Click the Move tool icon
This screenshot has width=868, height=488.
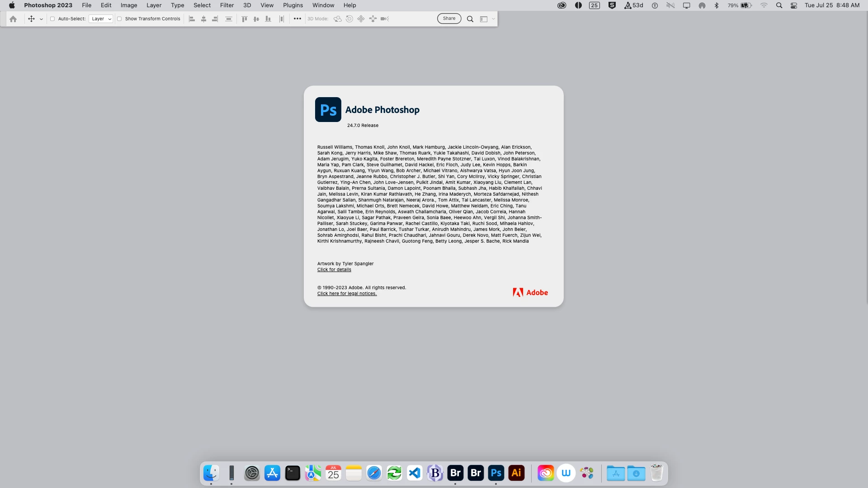click(31, 19)
